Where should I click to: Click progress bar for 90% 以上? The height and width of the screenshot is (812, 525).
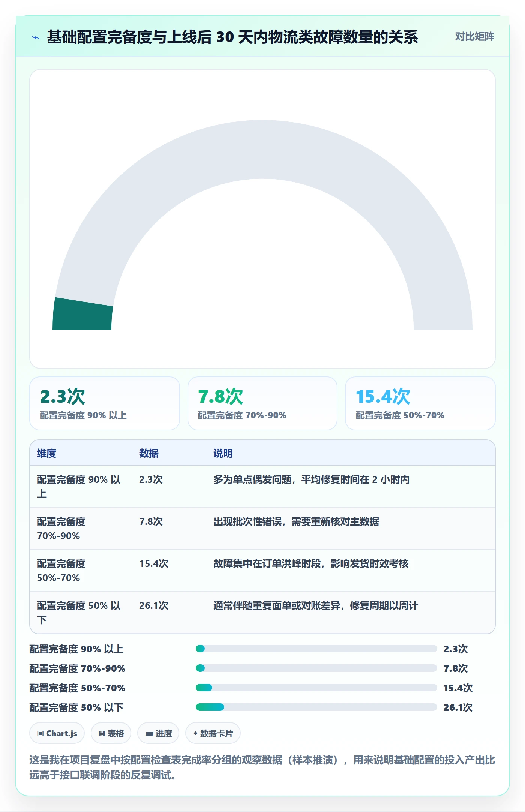[x=316, y=649]
